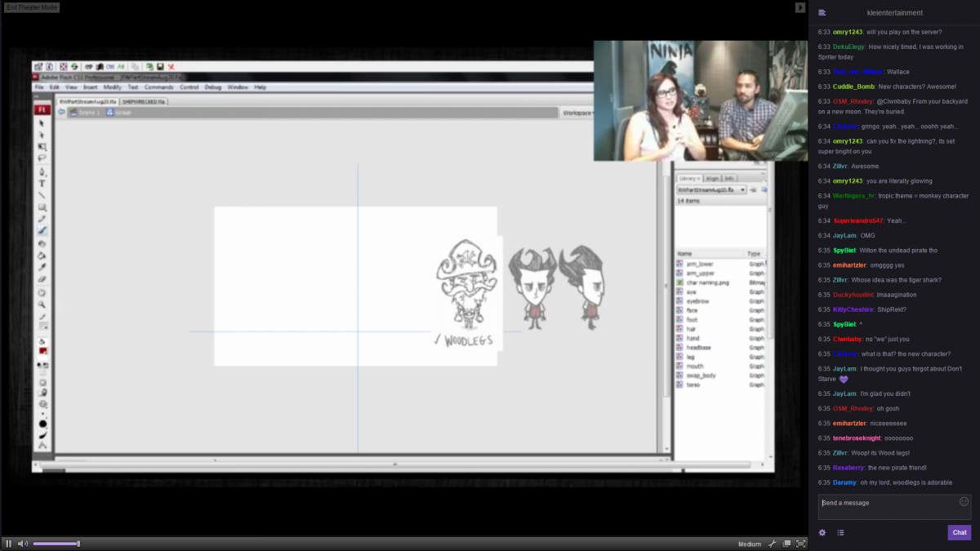Switch to the SHIPWRECKED.fla document tab
The height and width of the screenshot is (551, 980).
coord(145,101)
